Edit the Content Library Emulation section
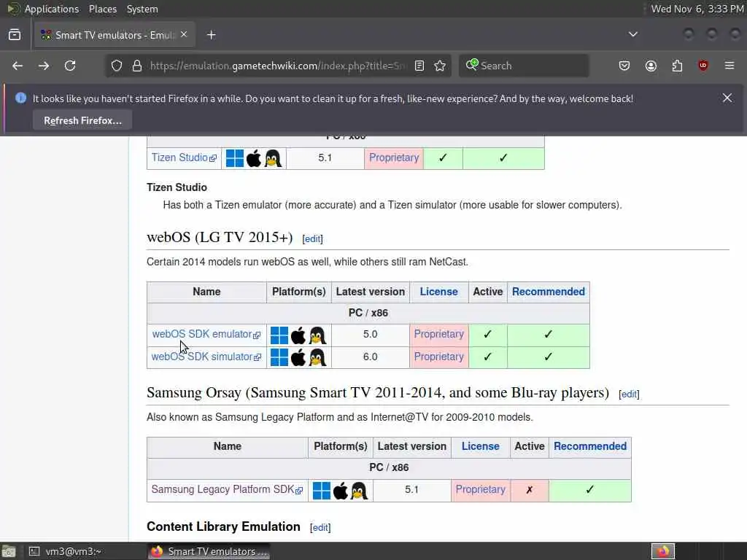The height and width of the screenshot is (560, 747). tap(320, 528)
